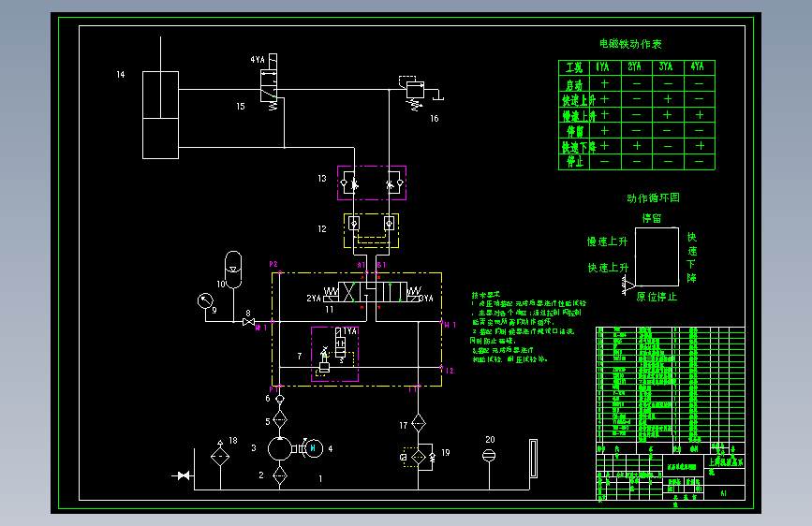Select hydraulic pump symbol 3
This screenshot has width=812, height=526.
[280, 449]
